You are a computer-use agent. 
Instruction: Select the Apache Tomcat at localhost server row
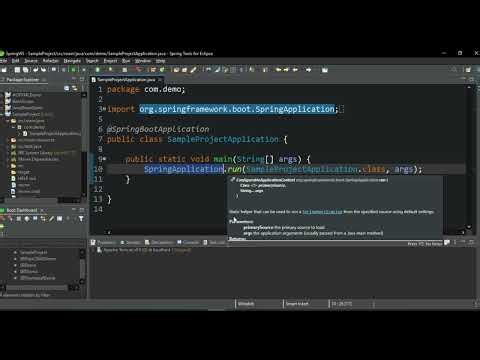(144, 250)
